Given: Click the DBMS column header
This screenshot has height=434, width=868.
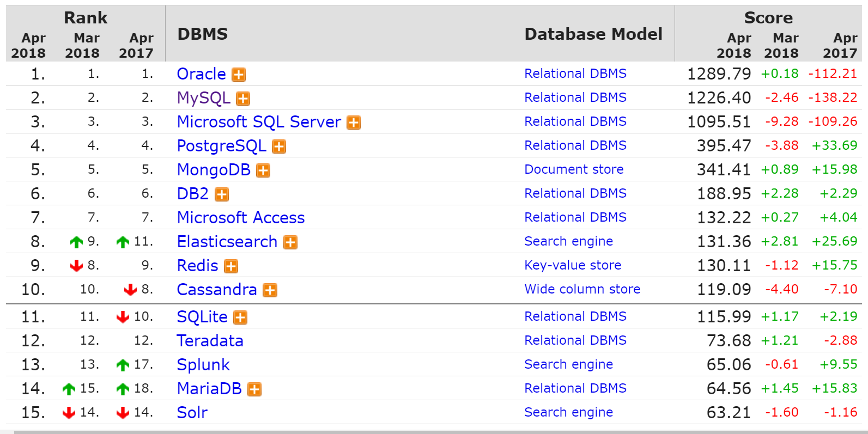Looking at the screenshot, I should point(203,34).
